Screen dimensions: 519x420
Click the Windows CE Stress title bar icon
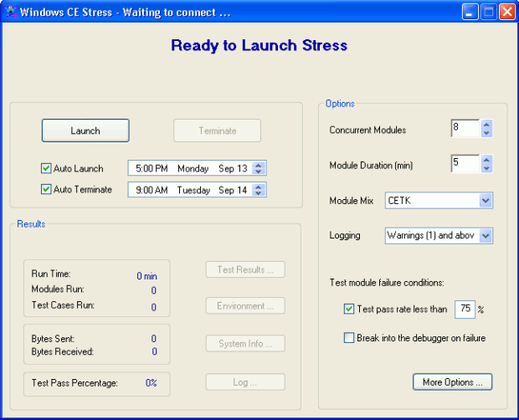point(11,12)
